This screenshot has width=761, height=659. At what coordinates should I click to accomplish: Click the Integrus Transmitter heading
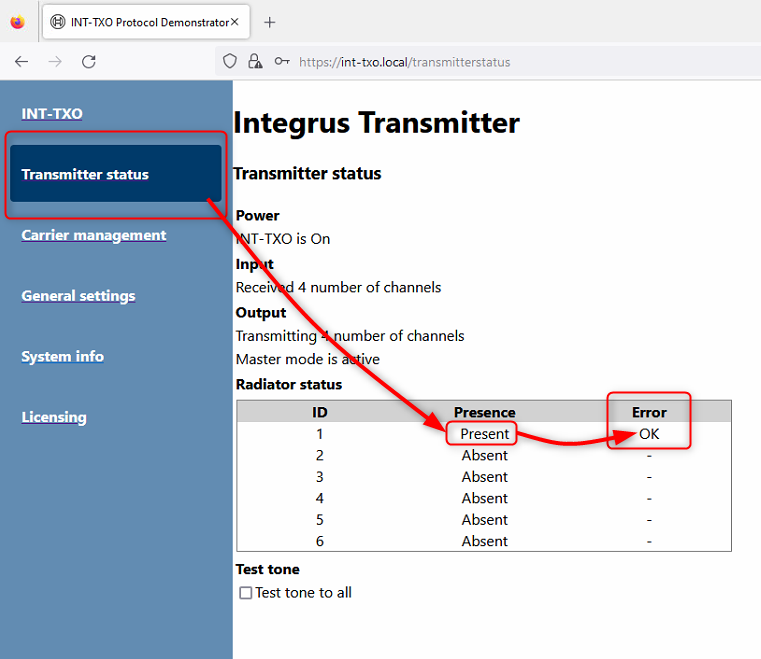click(376, 122)
